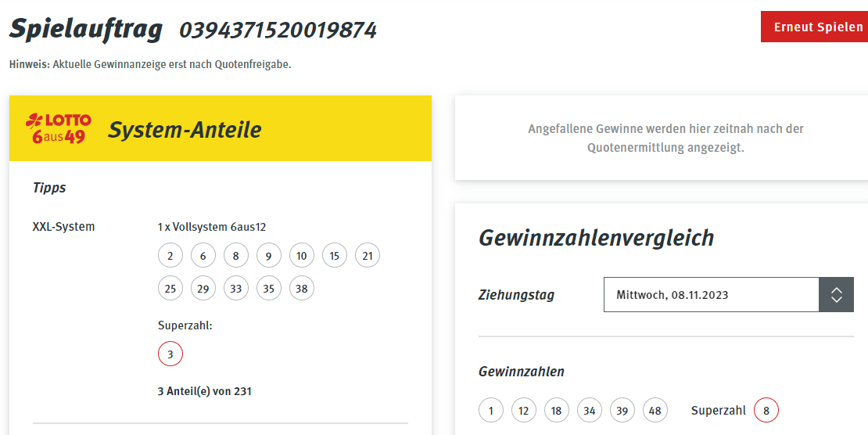The width and height of the screenshot is (868, 435).
Task: Click the LOTTO 6aus49 logo
Action: pyautogui.click(x=59, y=128)
